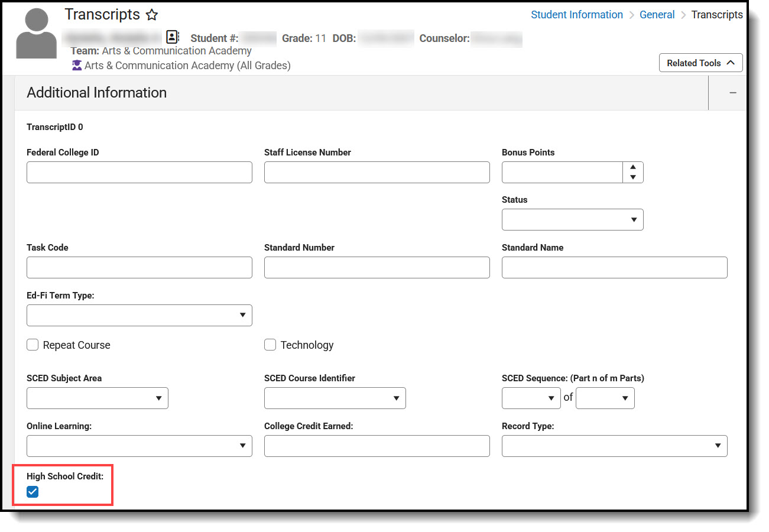Uncheck the High School Credit checkbox
The width and height of the screenshot is (769, 532).
coord(33,492)
